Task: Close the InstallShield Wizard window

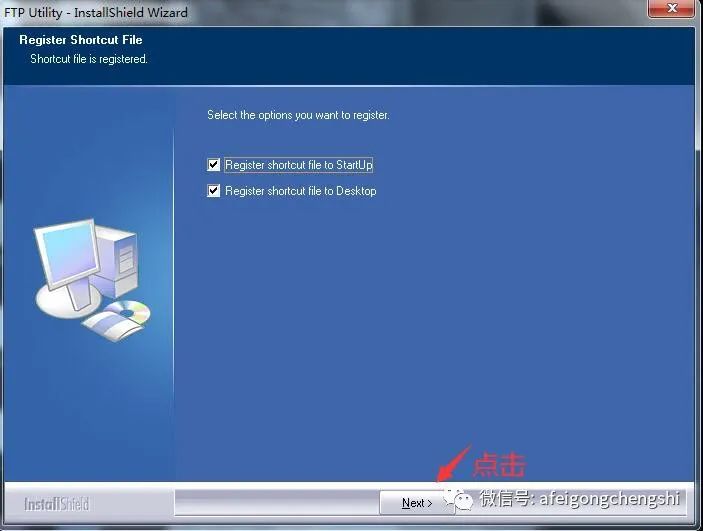Action: (671, 8)
